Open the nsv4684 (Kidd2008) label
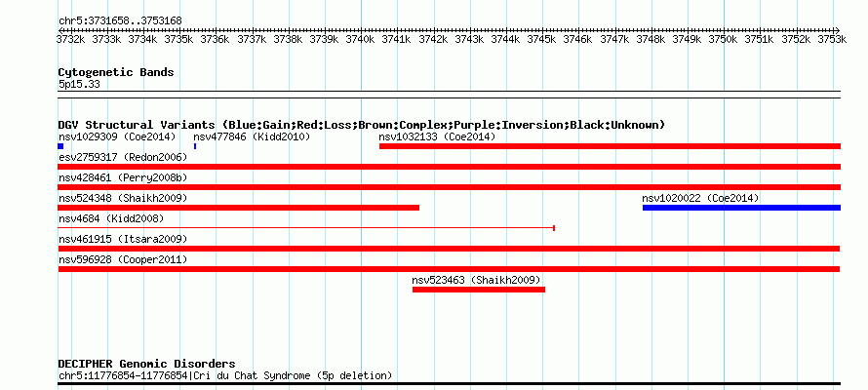868x390 pixels. (111, 218)
